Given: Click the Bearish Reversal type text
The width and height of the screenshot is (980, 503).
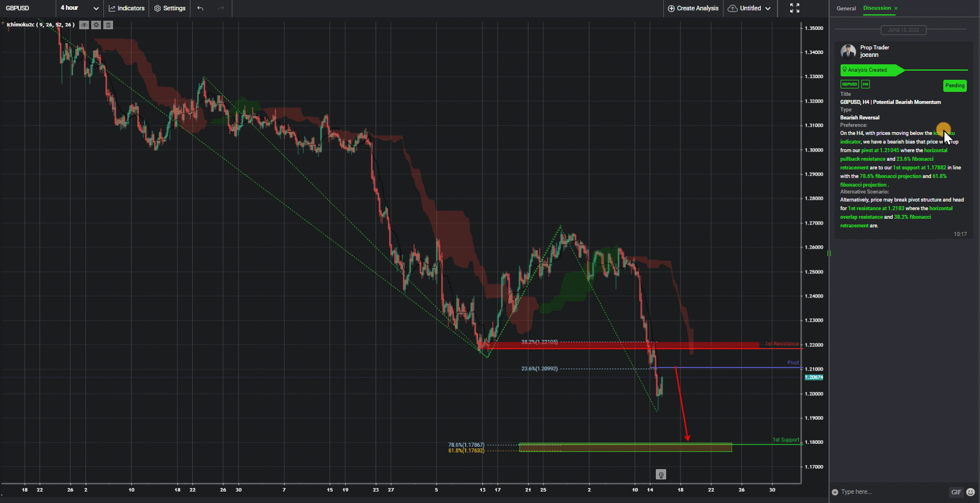Looking at the screenshot, I should pos(860,118).
